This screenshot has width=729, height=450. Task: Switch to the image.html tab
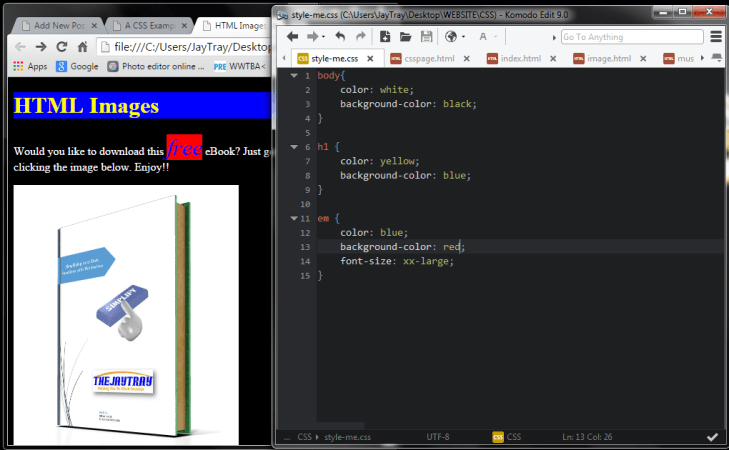(x=609, y=59)
